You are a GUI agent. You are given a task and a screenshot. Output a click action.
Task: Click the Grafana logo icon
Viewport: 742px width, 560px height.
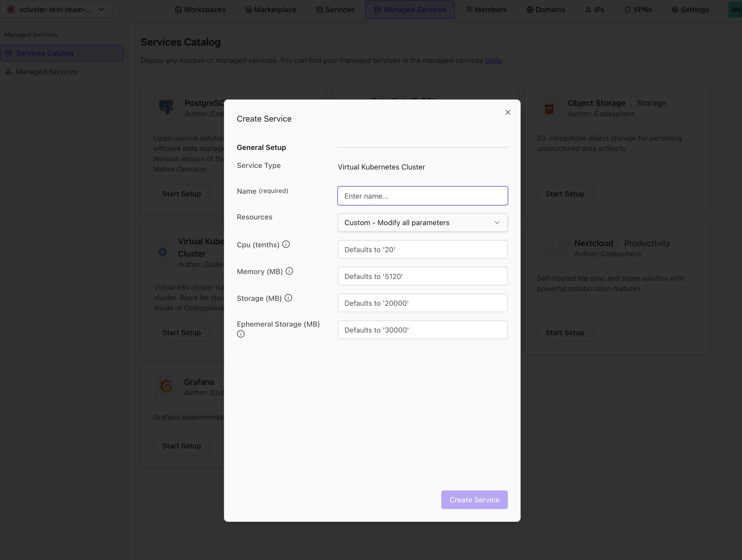click(x=166, y=386)
